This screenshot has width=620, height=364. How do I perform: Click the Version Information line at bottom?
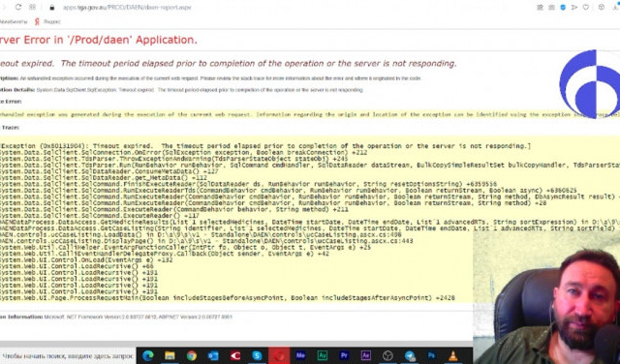tap(116, 317)
